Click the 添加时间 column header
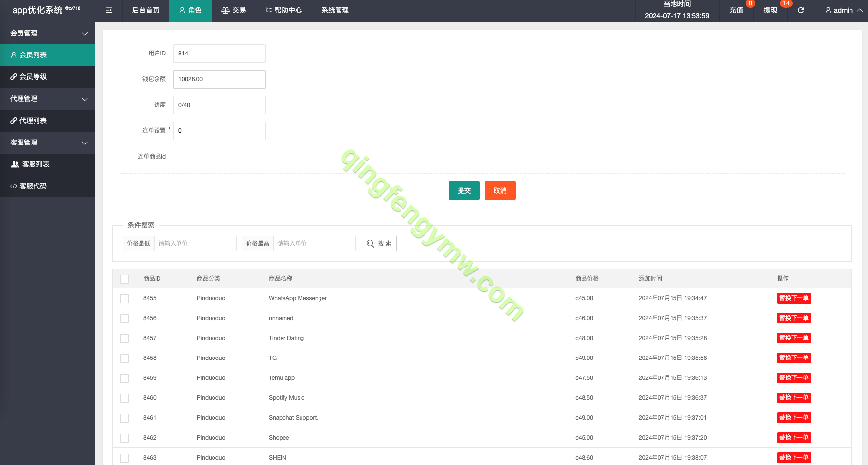 (651, 279)
